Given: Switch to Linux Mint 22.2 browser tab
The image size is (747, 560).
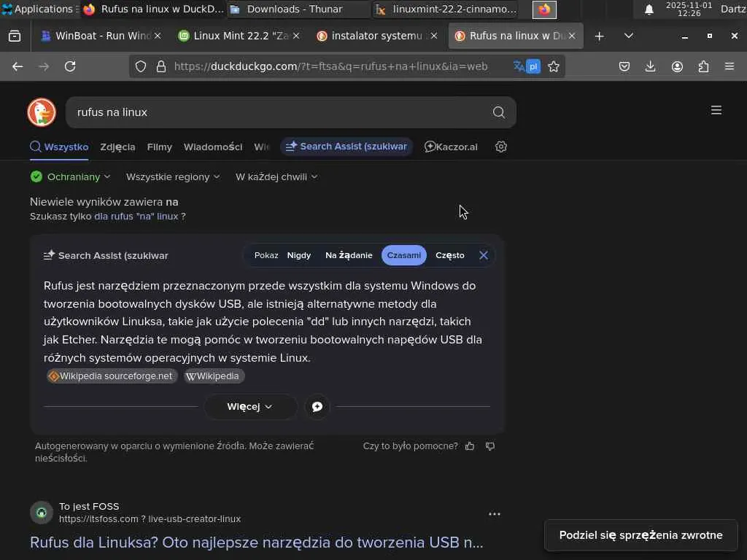Looking at the screenshot, I should tap(233, 36).
